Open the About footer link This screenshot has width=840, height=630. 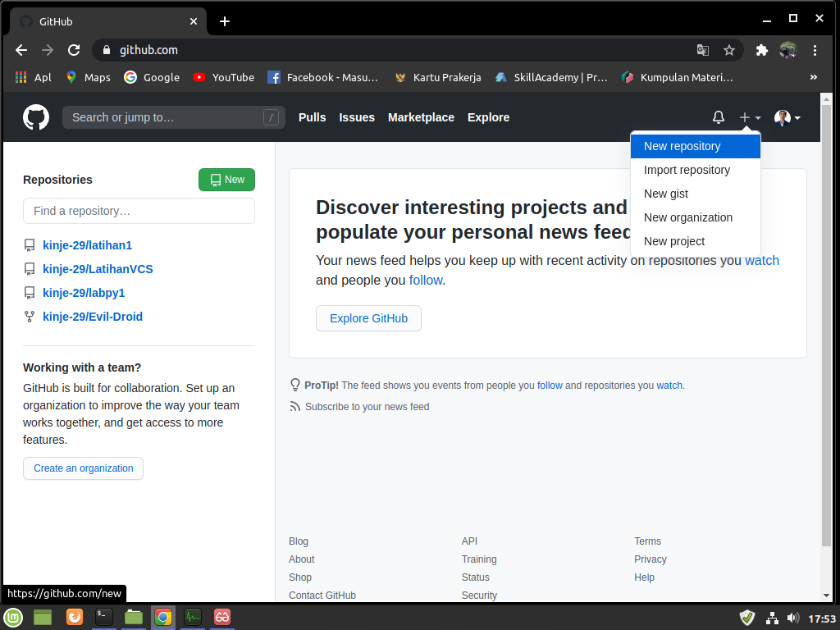pos(302,559)
